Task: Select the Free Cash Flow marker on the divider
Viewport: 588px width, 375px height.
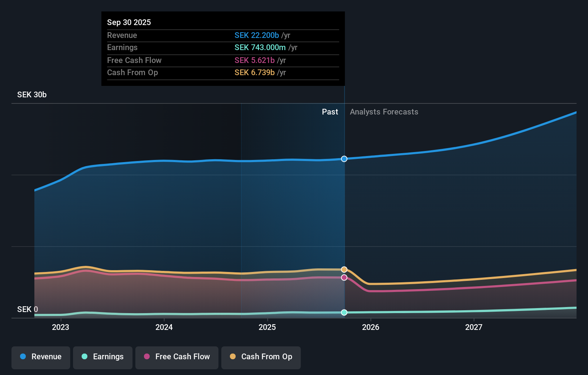Action: pos(344,277)
